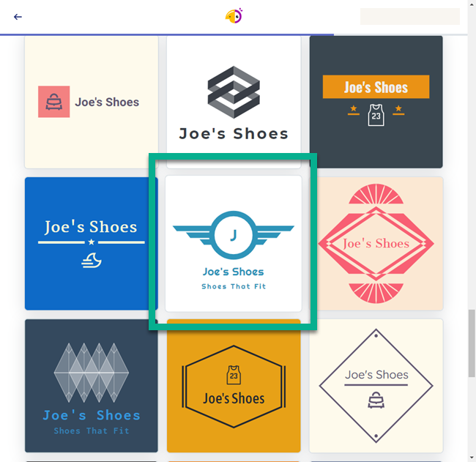
Task: Click the parrot logo in the header
Action: click(234, 16)
